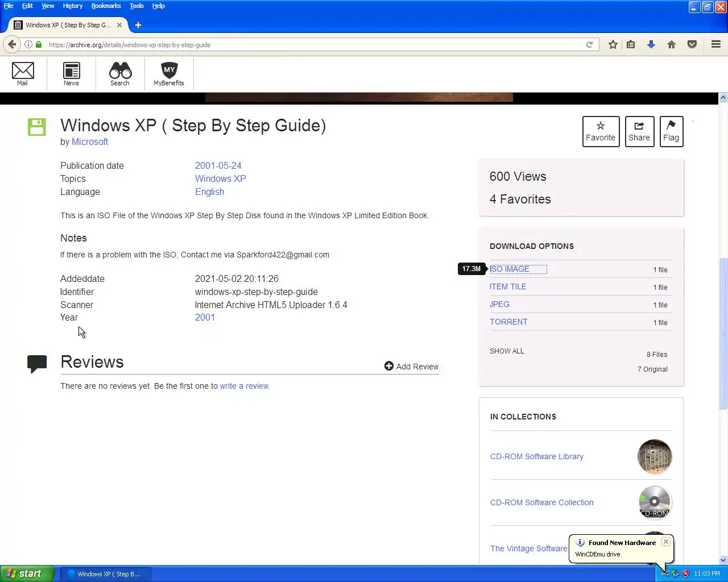Open the JPEG download option
Image resolution: width=728 pixels, height=582 pixels.
[499, 305]
